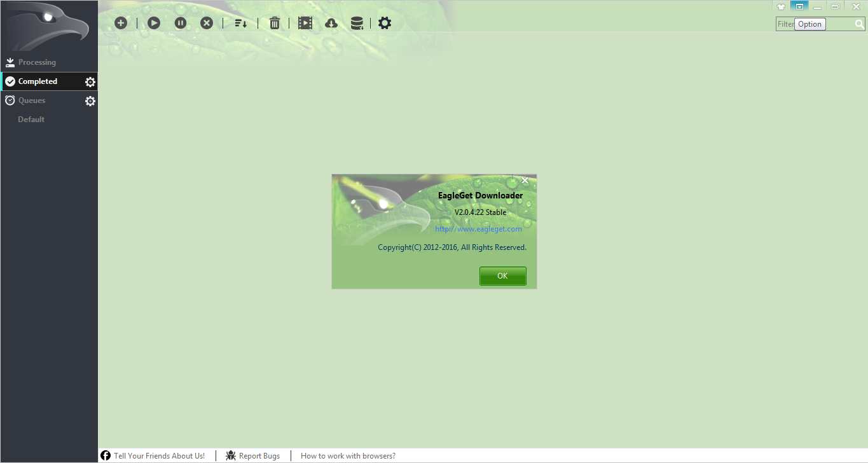Restore down the EagleGet window
The height and width of the screenshot is (463, 868).
coord(836,6)
